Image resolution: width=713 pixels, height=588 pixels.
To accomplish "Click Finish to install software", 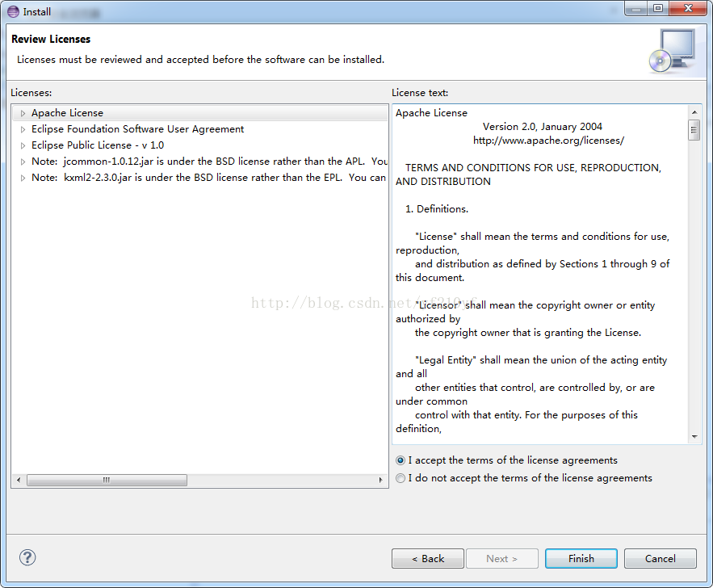I will point(581,558).
